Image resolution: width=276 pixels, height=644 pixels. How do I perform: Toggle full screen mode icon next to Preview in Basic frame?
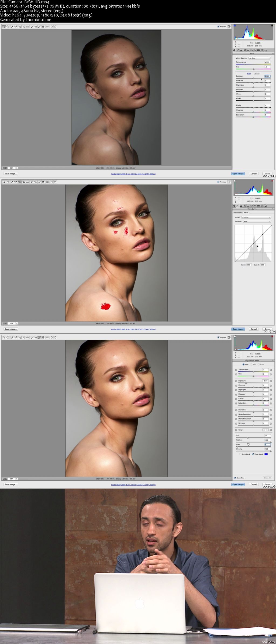229,26
